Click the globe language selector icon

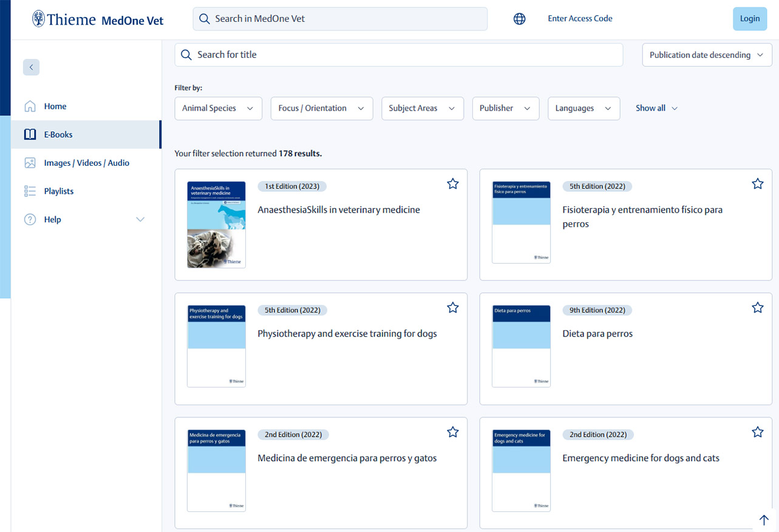click(519, 19)
